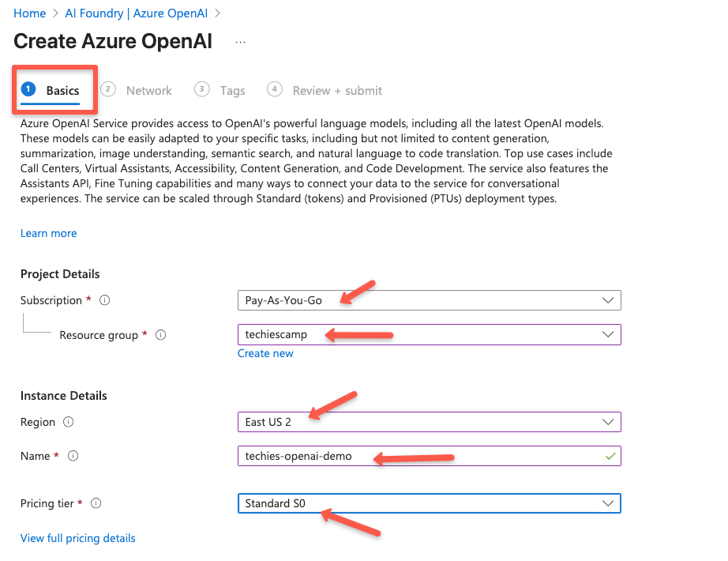Select the Review + submit tab

tap(337, 90)
